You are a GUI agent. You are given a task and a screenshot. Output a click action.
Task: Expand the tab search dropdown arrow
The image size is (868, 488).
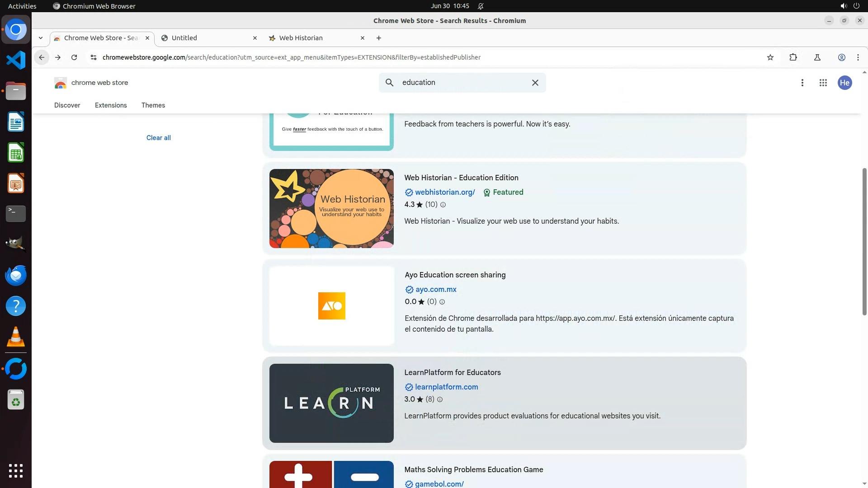41,38
